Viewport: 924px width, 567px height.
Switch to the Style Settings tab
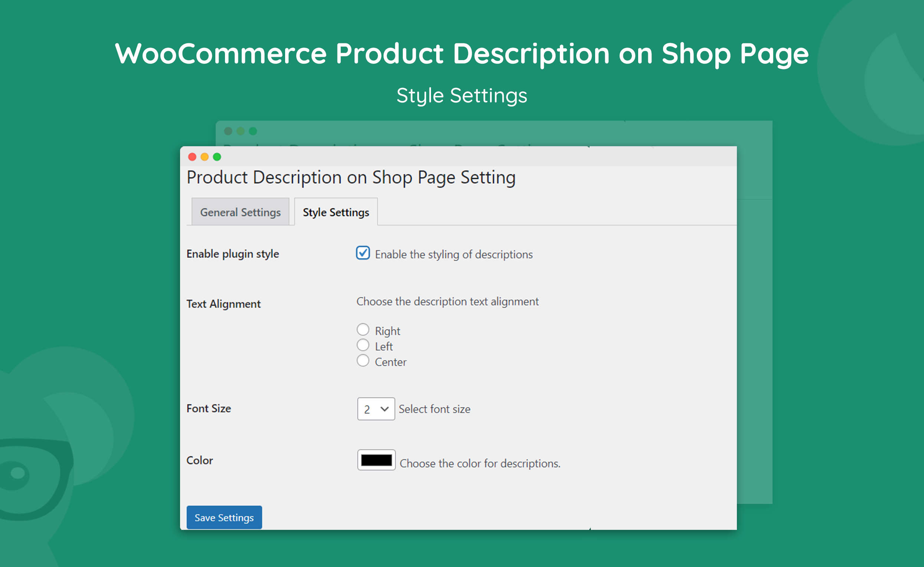[336, 212]
